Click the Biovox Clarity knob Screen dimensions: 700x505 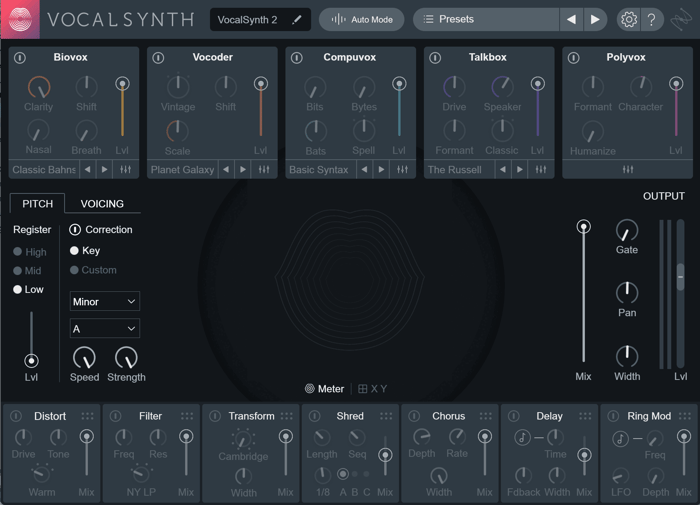[39, 88]
